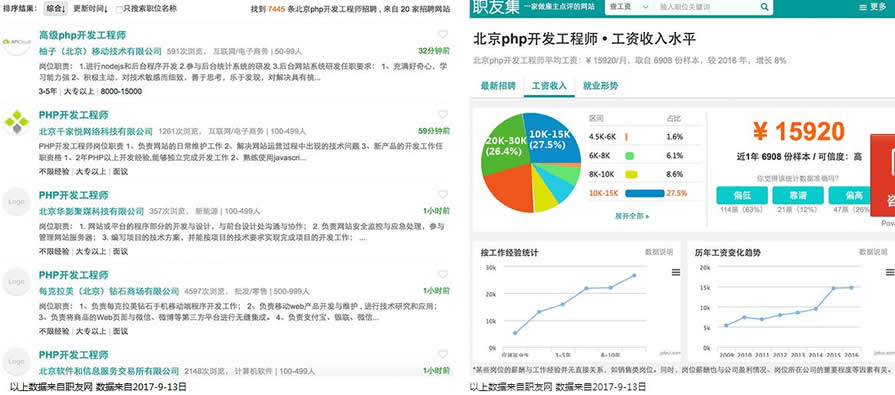Vote 偏高 on salary accuracy

click(850, 195)
